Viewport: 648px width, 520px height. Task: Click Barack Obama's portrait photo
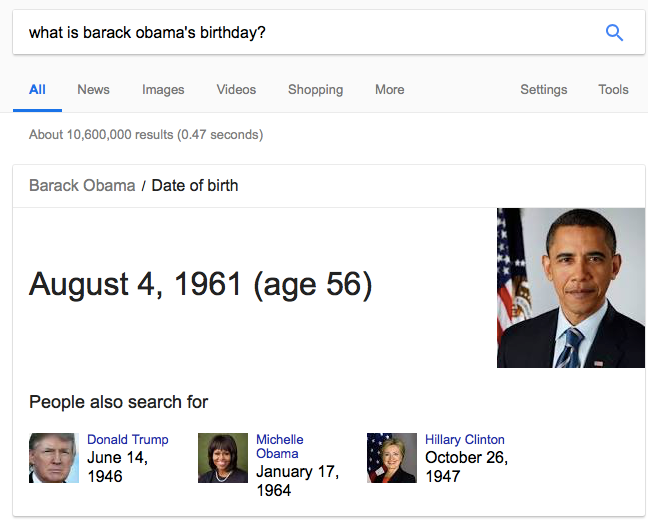(571, 288)
